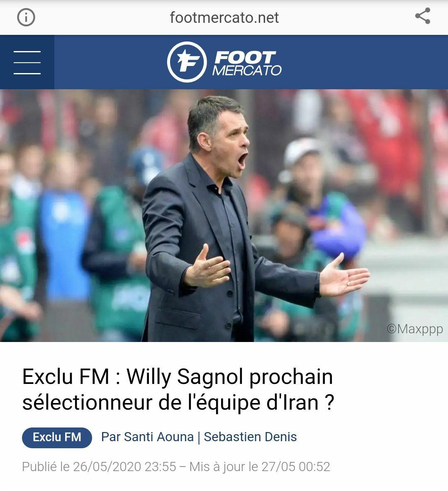Open author Sebastien Denis's page

[x=250, y=437]
